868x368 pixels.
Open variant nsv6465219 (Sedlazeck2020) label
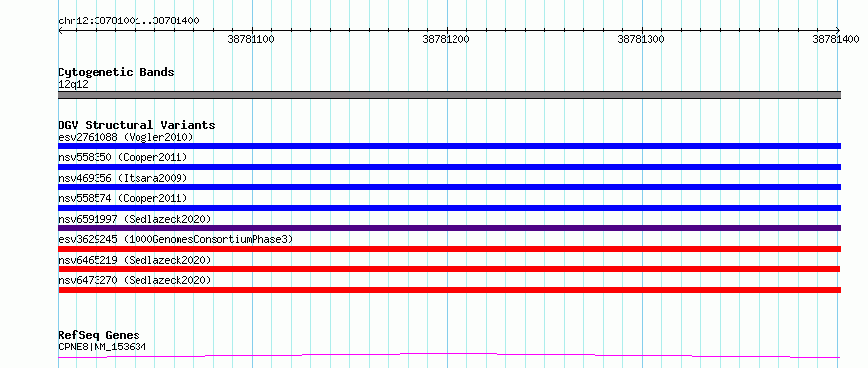(135, 260)
